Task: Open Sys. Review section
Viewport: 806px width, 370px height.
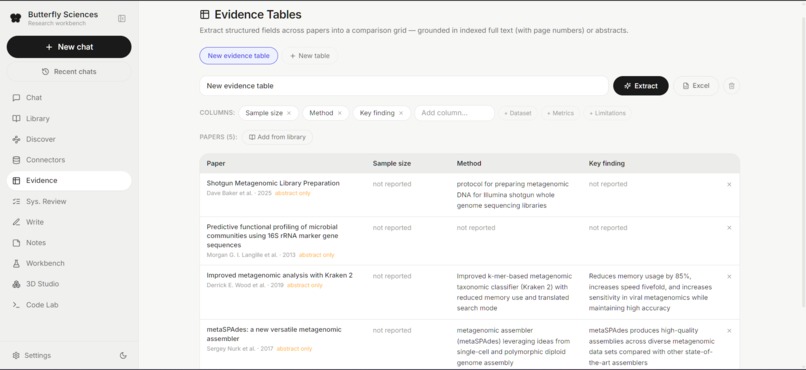Action: pos(69,201)
